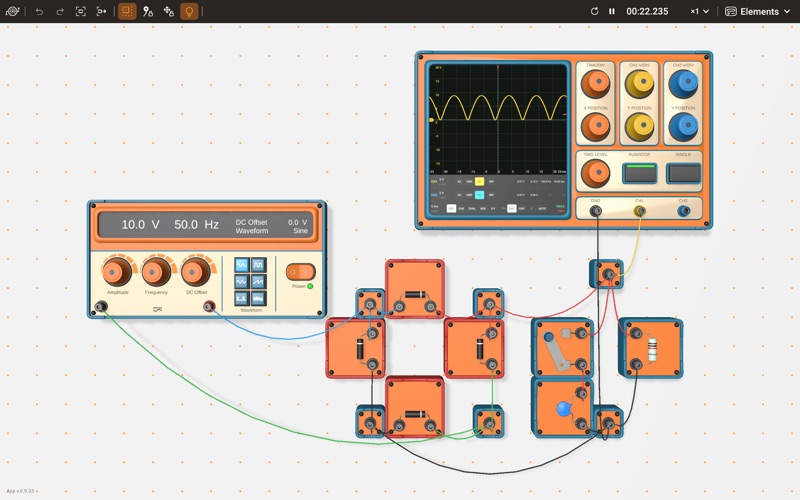The height and width of the screenshot is (500, 800).
Task: Open the Elements panel dropdown
Action: (758, 11)
